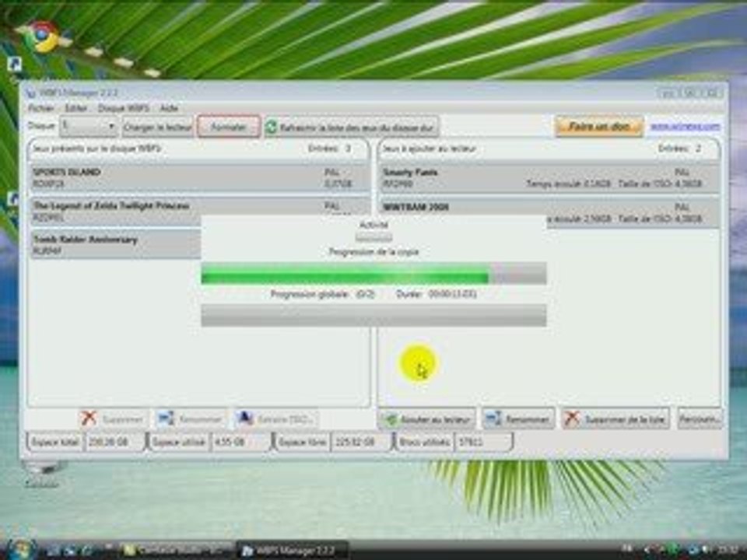Screen dimensions: 747x560
Task: Click the Entrées count in the add panel
Action: (680, 149)
